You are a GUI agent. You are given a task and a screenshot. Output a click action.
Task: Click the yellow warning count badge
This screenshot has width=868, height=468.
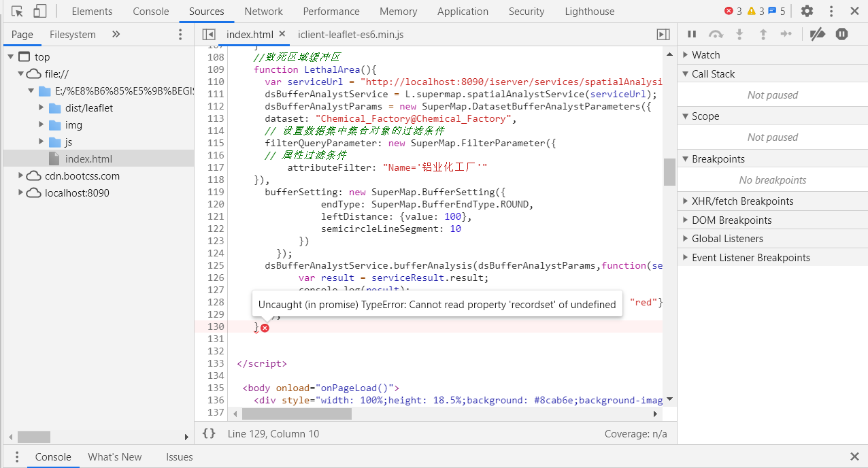coord(756,12)
